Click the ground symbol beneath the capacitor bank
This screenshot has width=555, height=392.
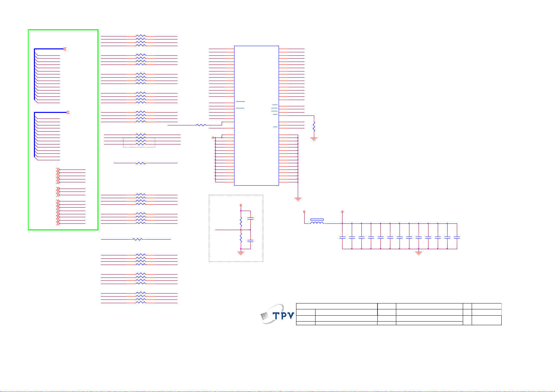click(419, 253)
